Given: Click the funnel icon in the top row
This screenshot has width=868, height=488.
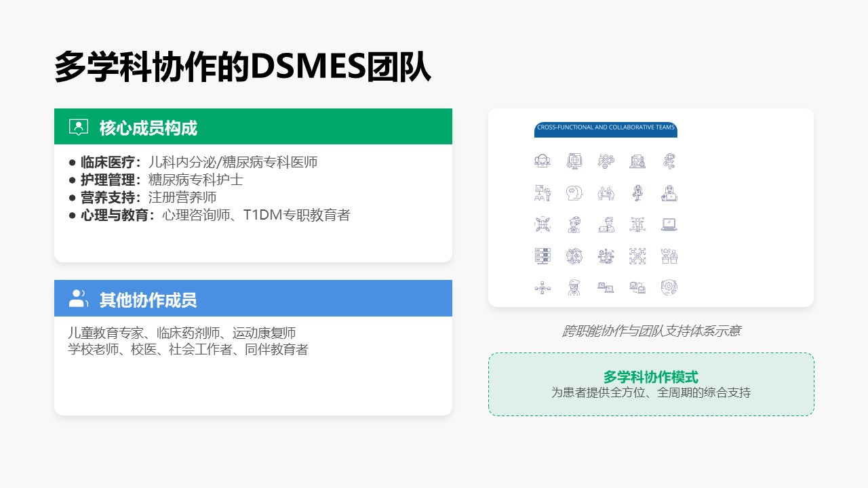Looking at the screenshot, I should pos(669,161).
